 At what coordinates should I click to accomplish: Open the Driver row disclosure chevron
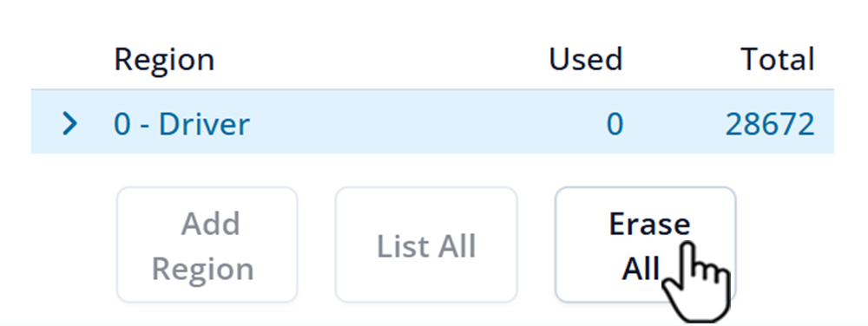69,124
